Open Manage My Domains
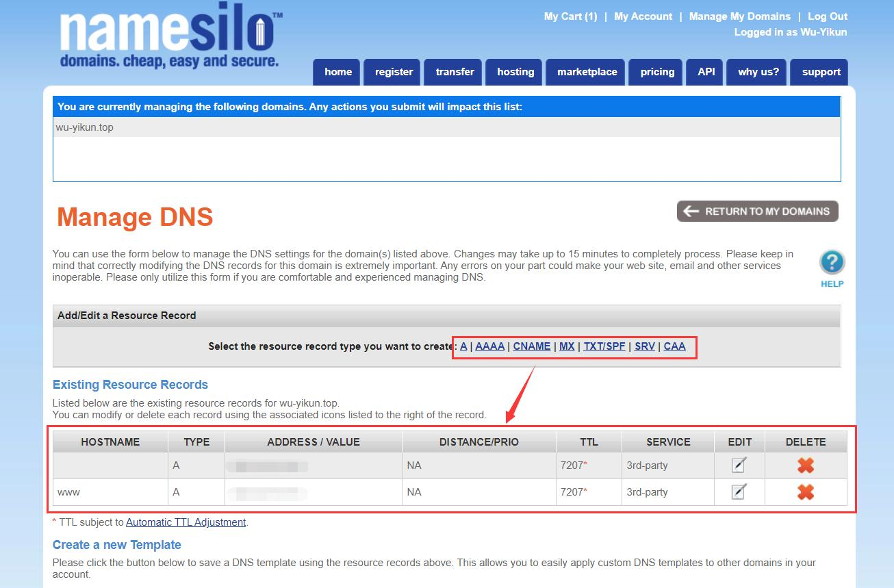894x588 pixels. (x=739, y=16)
